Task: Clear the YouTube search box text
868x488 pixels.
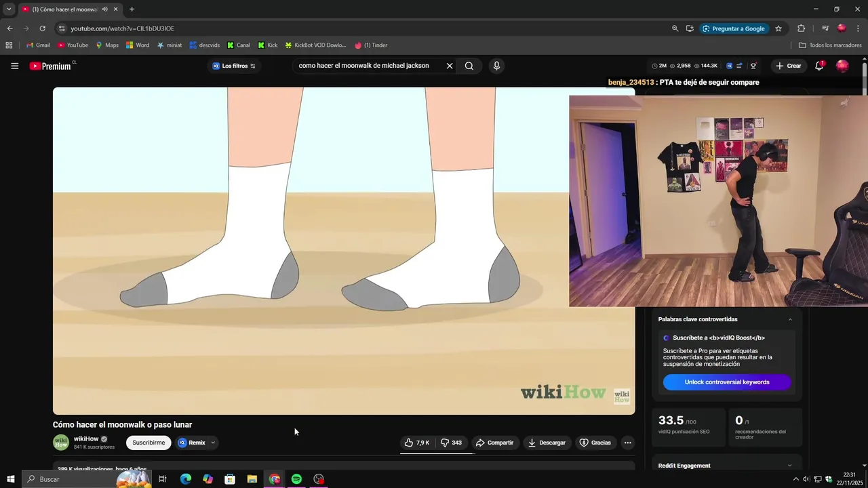Action: (x=449, y=66)
